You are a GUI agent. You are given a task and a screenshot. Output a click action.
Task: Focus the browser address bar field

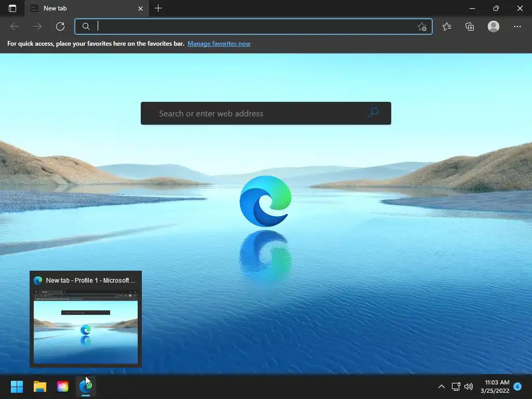(x=254, y=26)
